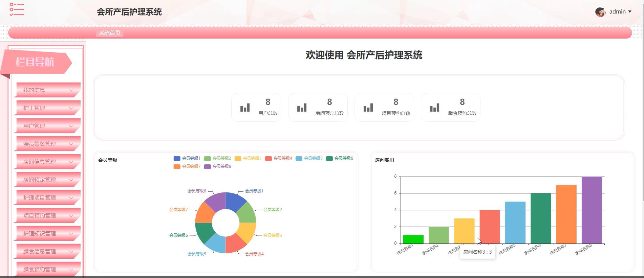Open 护工管理 menu item
The height and width of the screenshot is (278, 644).
47,108
